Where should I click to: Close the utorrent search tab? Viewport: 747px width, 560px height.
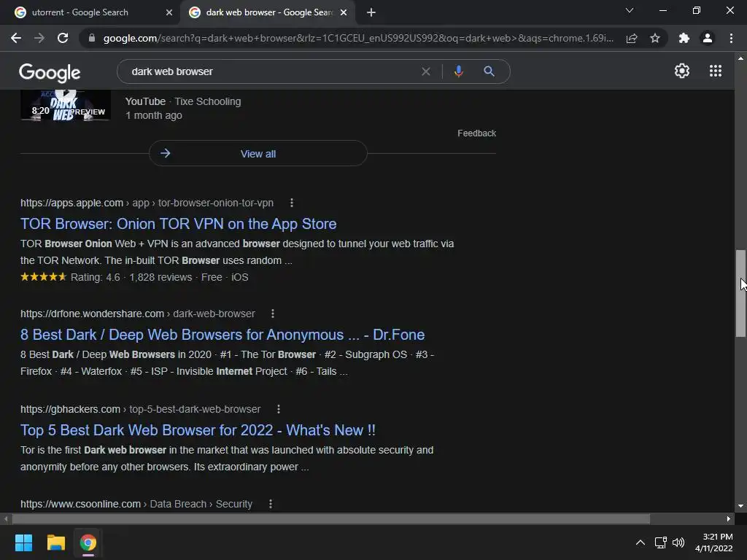click(x=169, y=12)
